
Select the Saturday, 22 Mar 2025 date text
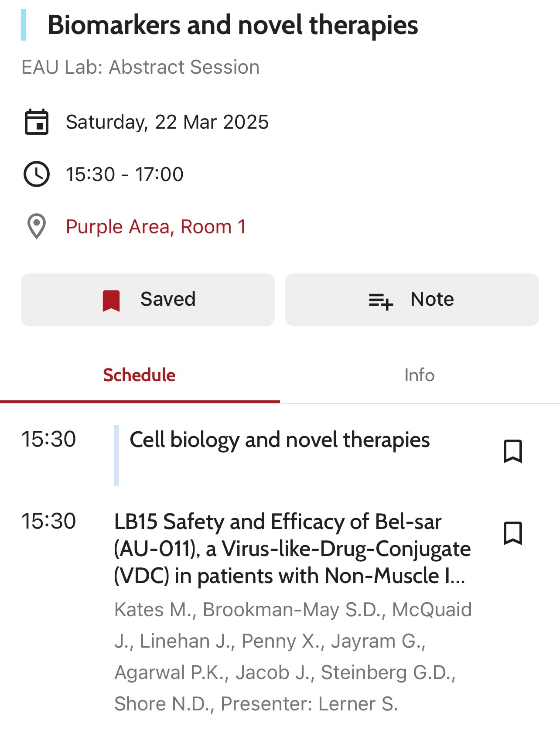click(x=167, y=122)
